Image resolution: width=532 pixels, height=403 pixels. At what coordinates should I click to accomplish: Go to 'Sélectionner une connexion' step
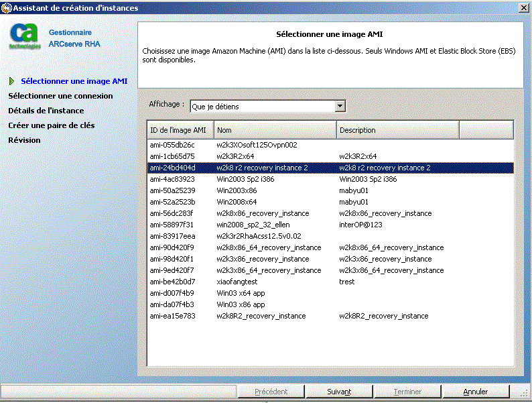coord(60,96)
